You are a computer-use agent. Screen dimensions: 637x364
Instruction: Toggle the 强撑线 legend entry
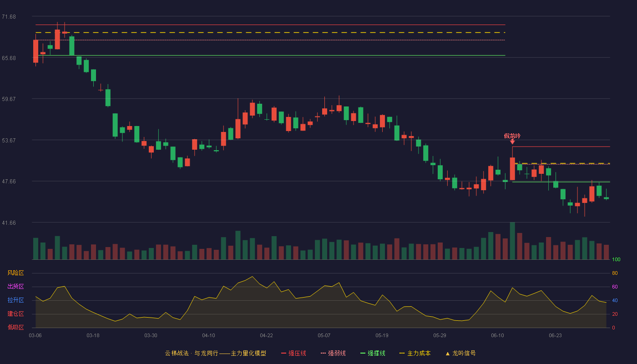pos(373,353)
